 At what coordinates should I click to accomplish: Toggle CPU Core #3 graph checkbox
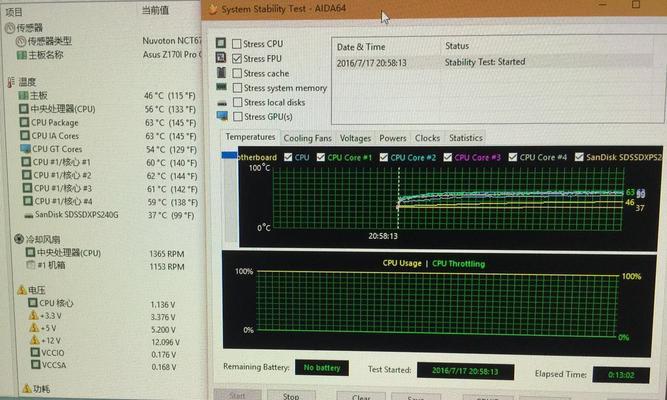click(x=448, y=157)
